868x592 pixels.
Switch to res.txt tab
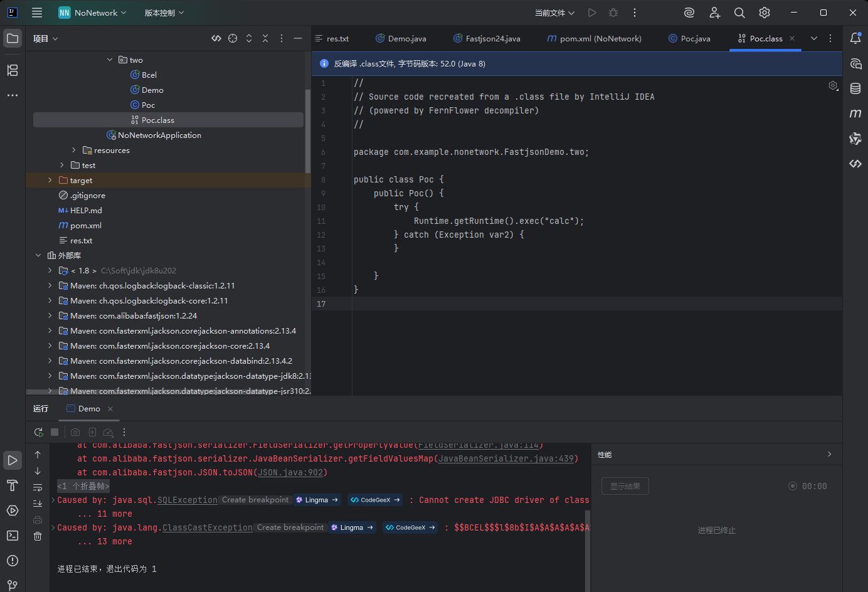tap(332, 38)
